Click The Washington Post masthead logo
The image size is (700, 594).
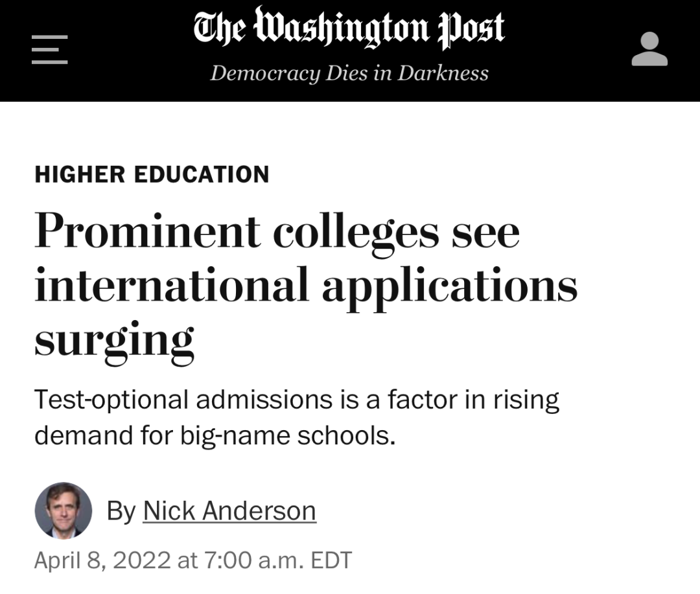coord(349,29)
